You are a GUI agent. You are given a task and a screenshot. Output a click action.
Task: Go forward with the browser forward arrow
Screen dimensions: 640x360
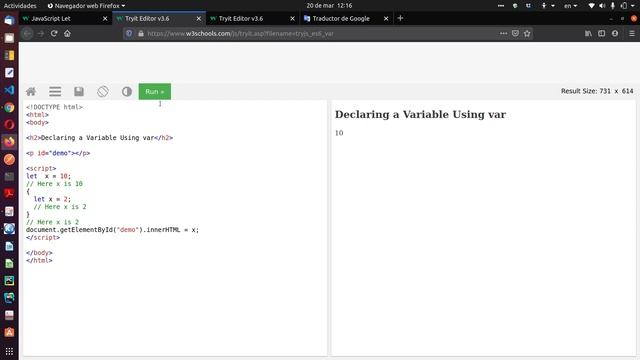(40, 33)
